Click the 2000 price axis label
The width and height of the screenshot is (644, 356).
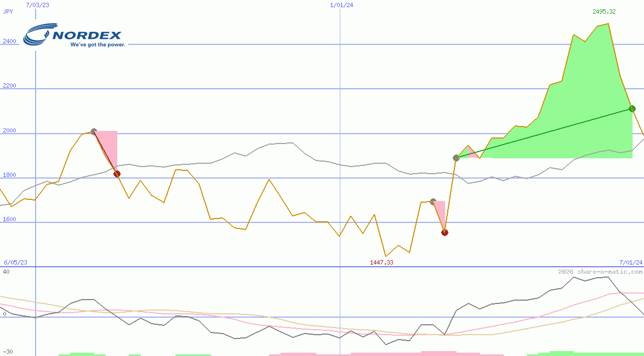tap(9, 130)
